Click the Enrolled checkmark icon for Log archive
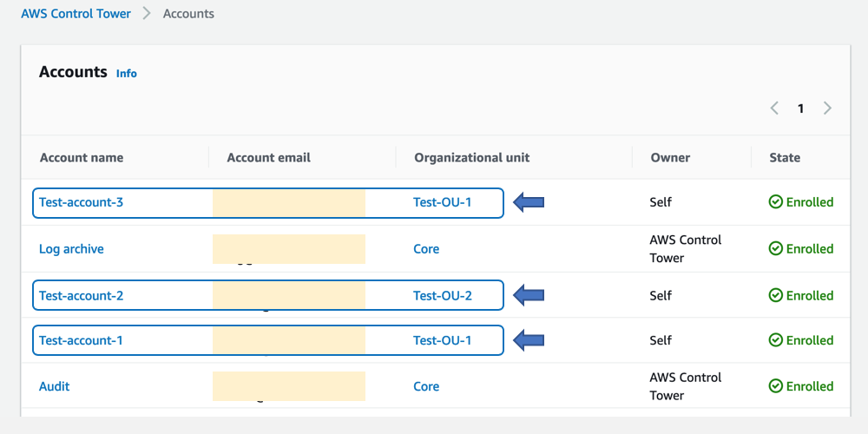 click(x=776, y=249)
